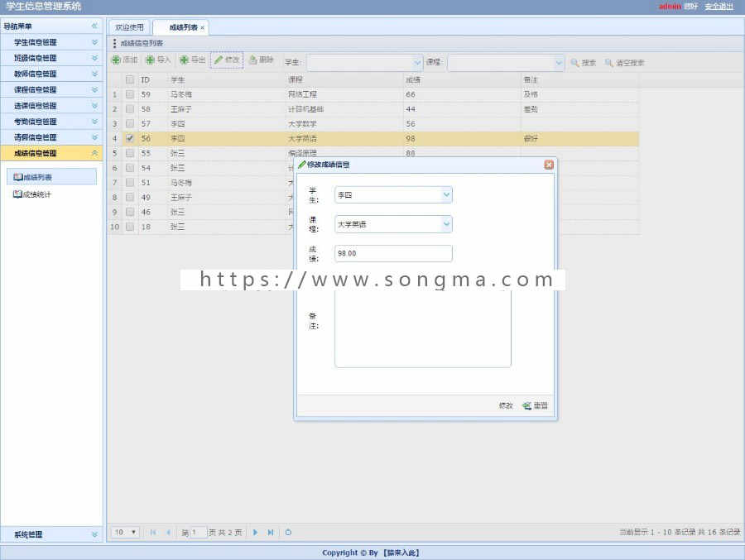
Task: Expand 教师信息管理 menu section
Action: (x=51, y=74)
